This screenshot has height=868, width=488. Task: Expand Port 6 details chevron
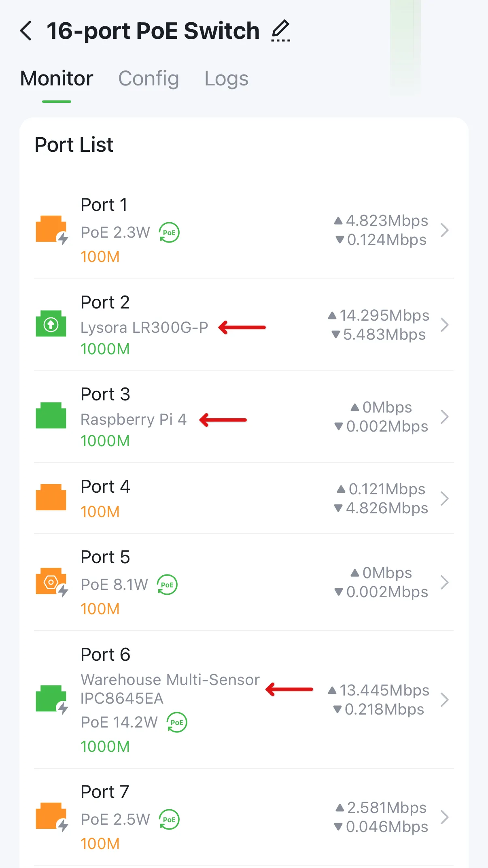(x=444, y=700)
